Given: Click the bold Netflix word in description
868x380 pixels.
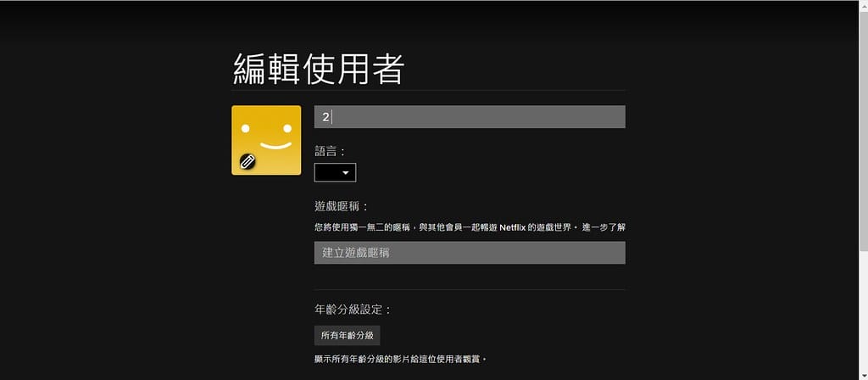Looking at the screenshot, I should click(x=518, y=227).
